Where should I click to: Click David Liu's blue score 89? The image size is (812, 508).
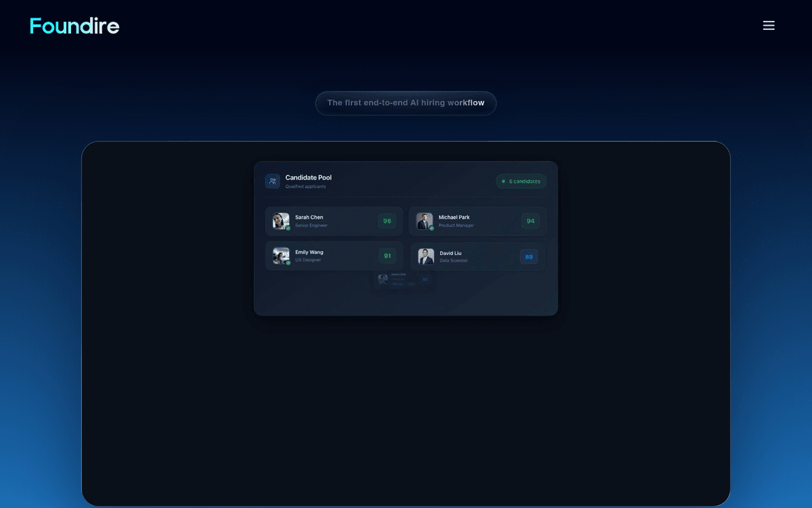[x=529, y=257]
